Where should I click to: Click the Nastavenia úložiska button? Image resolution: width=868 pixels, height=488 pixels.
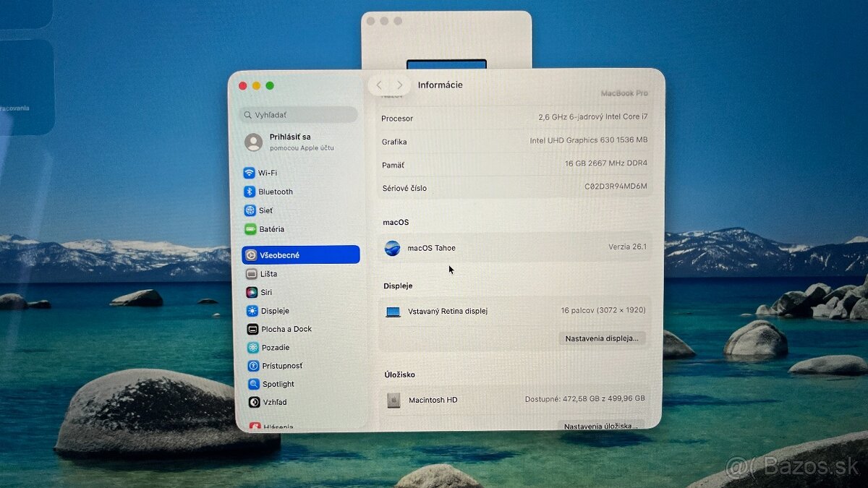(600, 426)
